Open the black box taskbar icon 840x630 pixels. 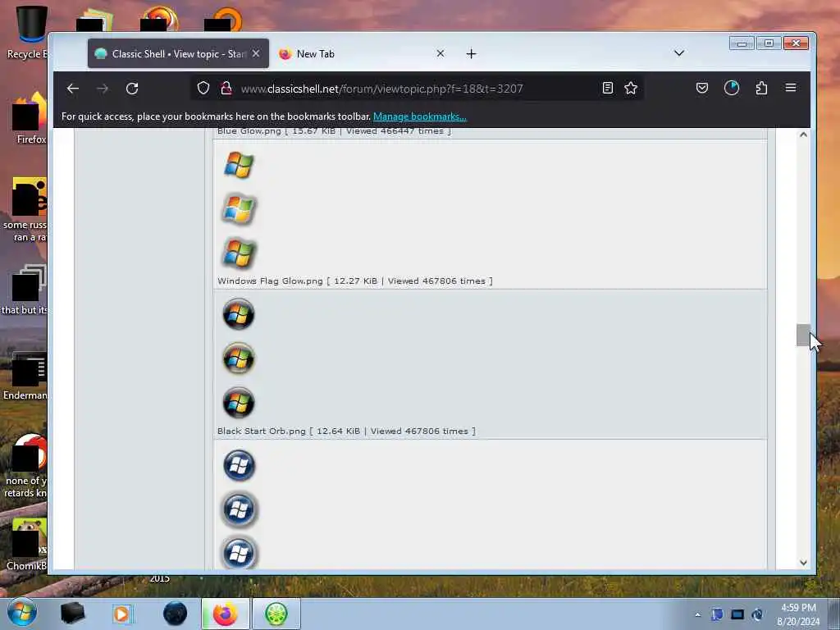click(x=72, y=614)
